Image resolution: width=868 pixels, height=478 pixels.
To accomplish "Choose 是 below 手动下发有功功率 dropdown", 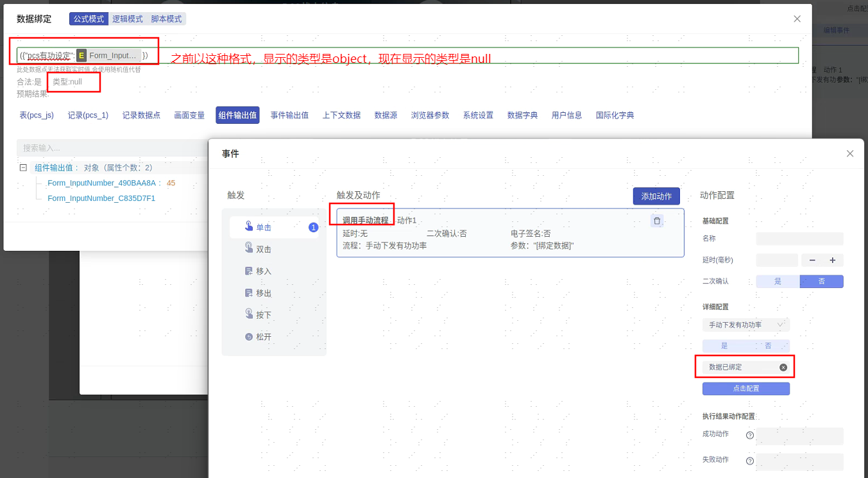I will (724, 345).
